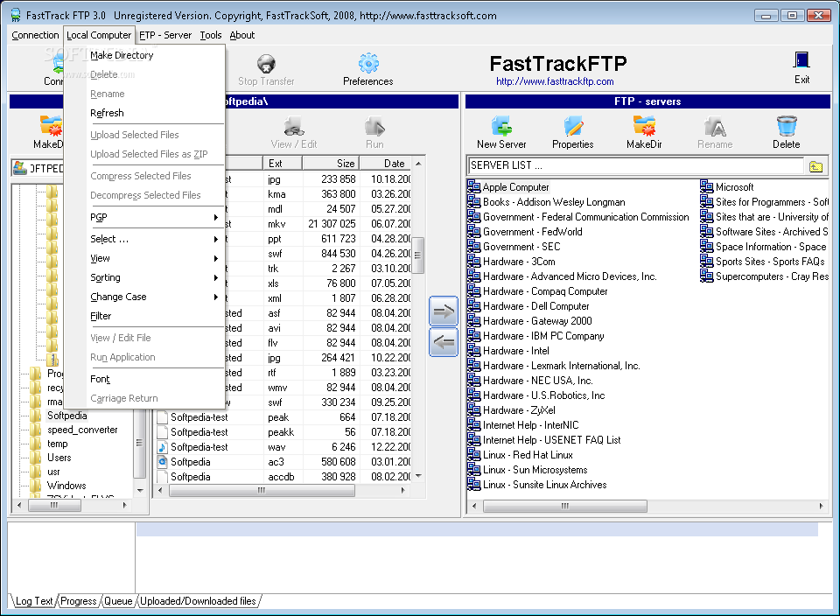Click the SERVER LIST path field

coord(635,165)
